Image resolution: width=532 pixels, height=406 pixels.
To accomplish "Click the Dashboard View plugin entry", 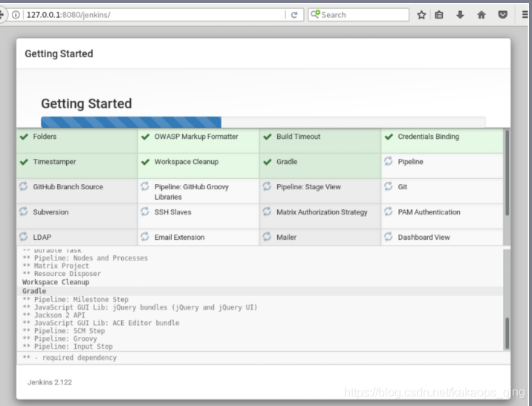I will (424, 238).
